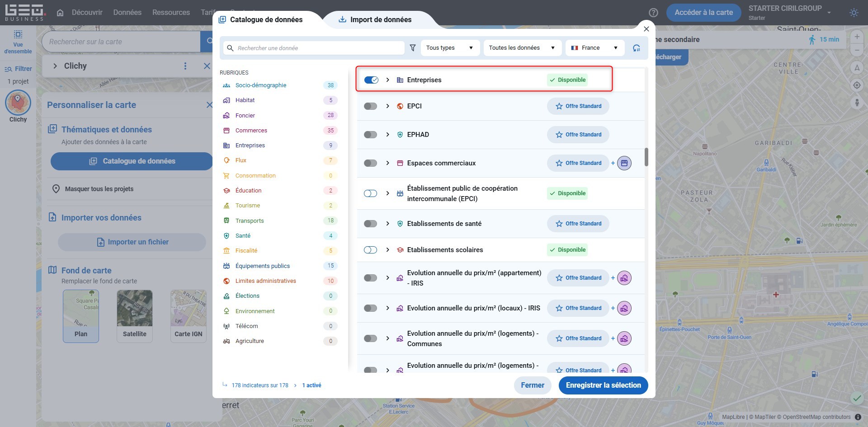Click Enregistrer la sélection button
The width and height of the screenshot is (868, 427).
pos(603,385)
